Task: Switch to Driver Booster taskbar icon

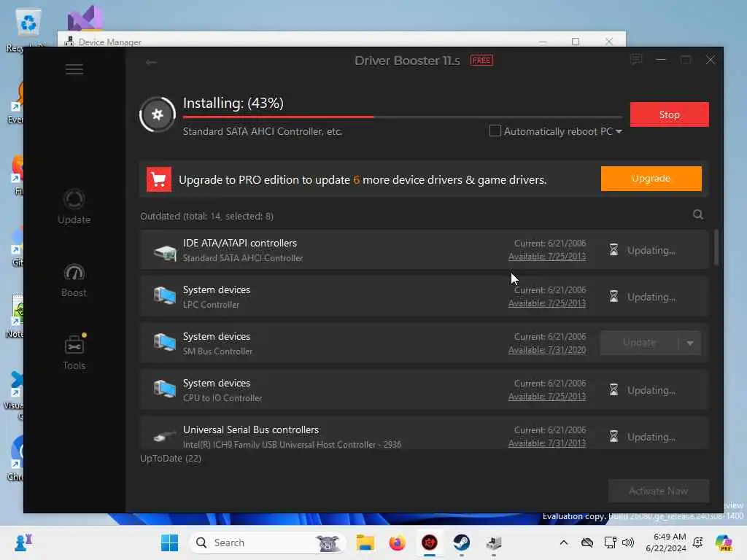Action: click(x=429, y=542)
